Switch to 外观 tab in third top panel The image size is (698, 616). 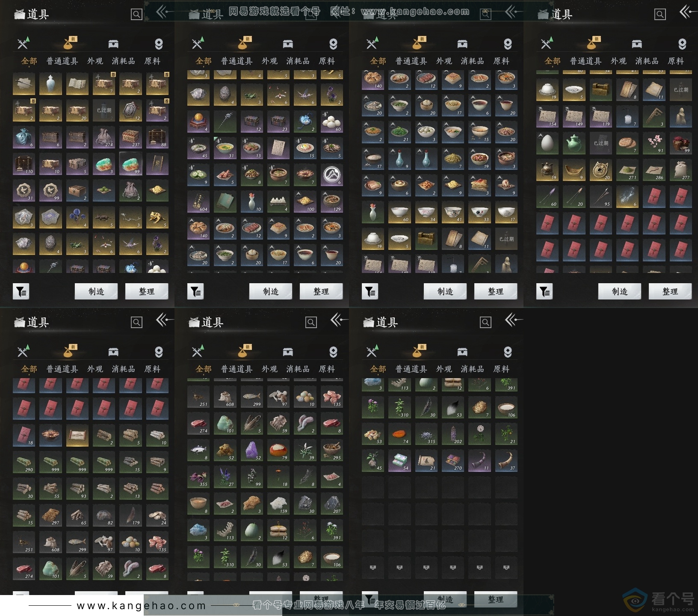click(x=444, y=61)
